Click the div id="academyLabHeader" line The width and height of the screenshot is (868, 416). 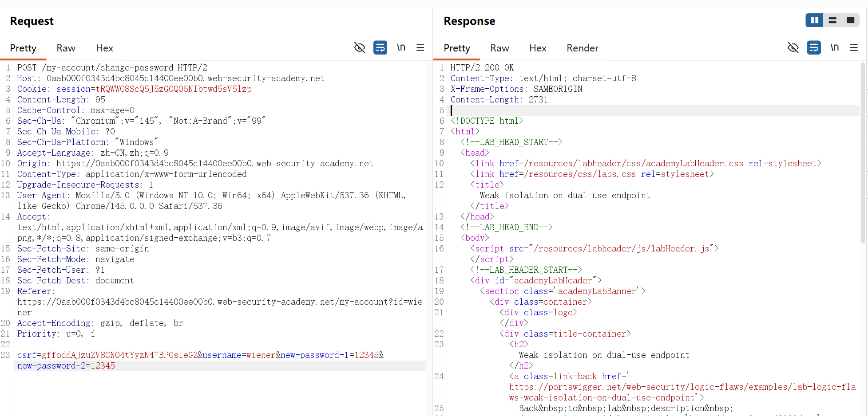pos(536,281)
